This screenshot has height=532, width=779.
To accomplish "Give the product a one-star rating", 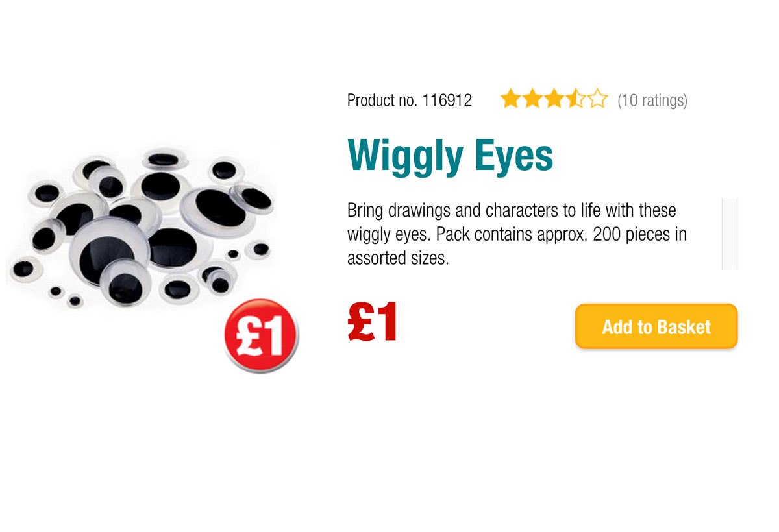I will coord(510,99).
